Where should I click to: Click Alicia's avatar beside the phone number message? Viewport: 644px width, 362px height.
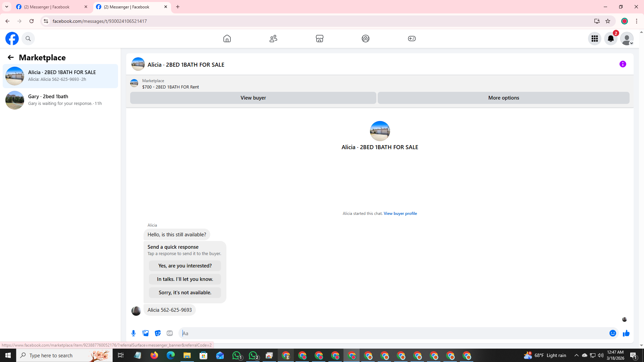pos(136,311)
